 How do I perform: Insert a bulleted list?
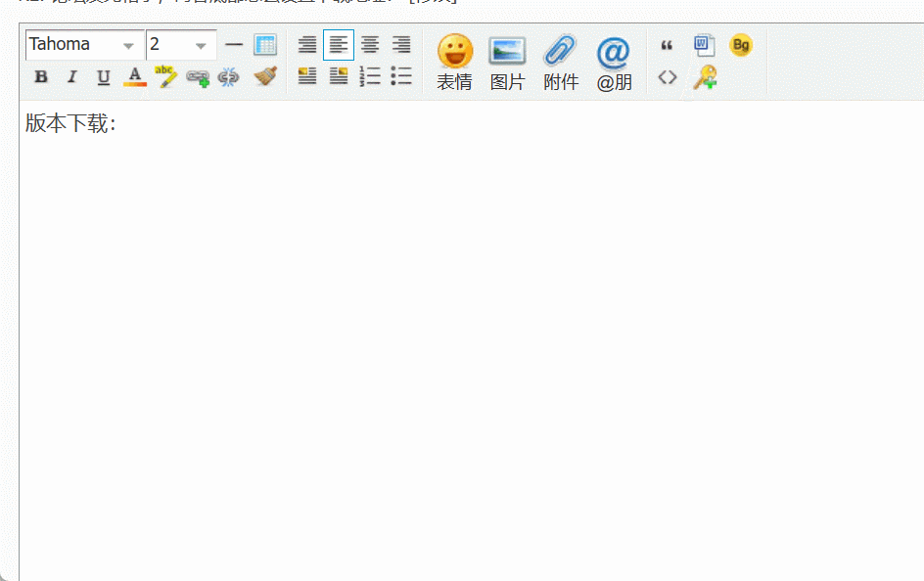click(x=401, y=76)
